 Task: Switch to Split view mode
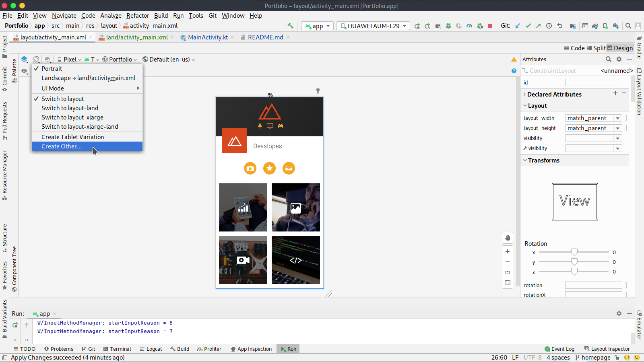596,48
